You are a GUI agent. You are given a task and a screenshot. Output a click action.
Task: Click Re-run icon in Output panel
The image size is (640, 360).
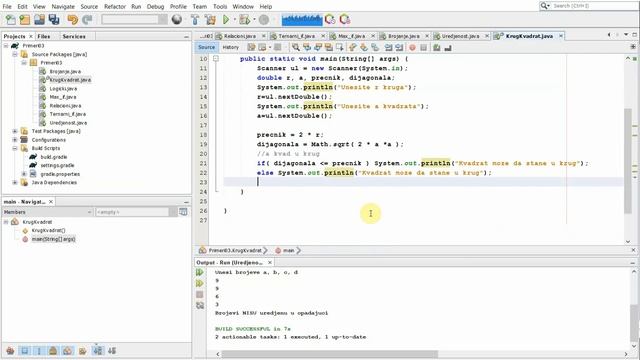[x=200, y=272]
